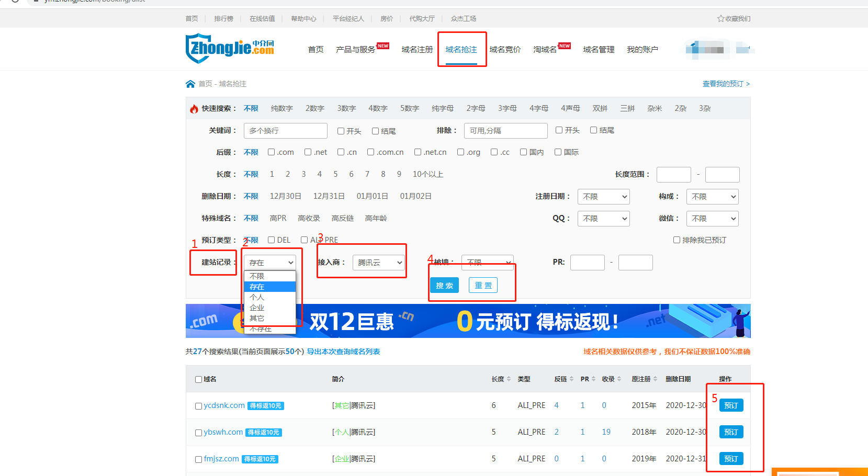
Task: Click 导出本次查询域名列表 link
Action: point(343,352)
